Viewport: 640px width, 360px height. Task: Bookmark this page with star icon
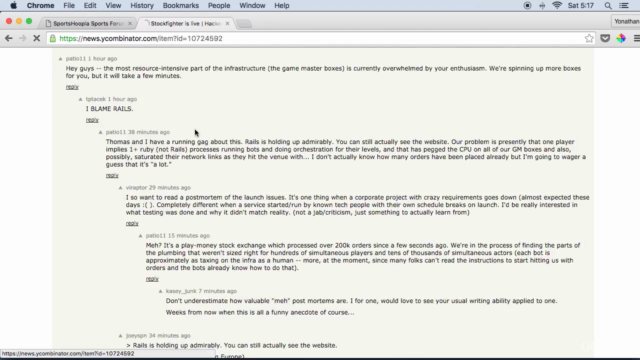tap(589, 38)
